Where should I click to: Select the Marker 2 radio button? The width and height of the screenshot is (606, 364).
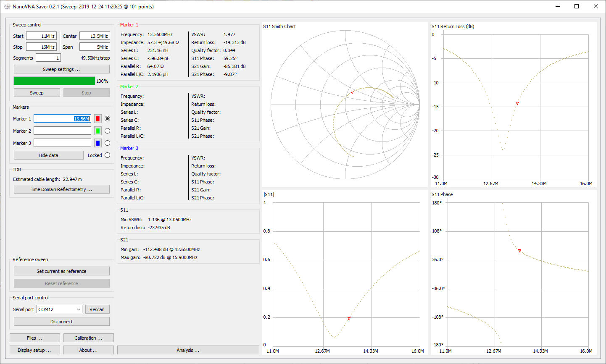108,131
